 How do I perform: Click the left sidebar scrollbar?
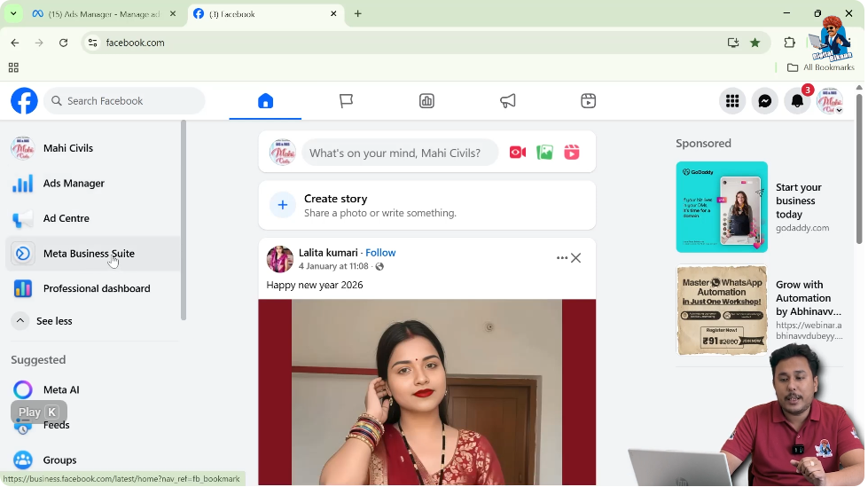[184, 221]
